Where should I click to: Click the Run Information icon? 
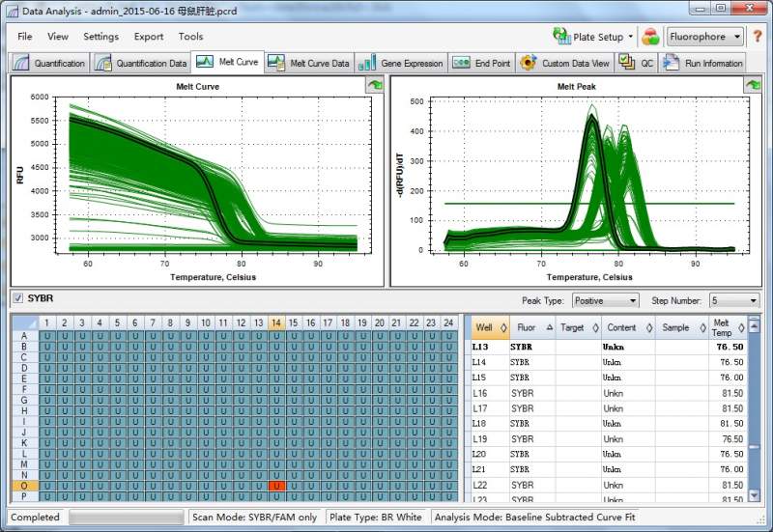pyautogui.click(x=671, y=63)
